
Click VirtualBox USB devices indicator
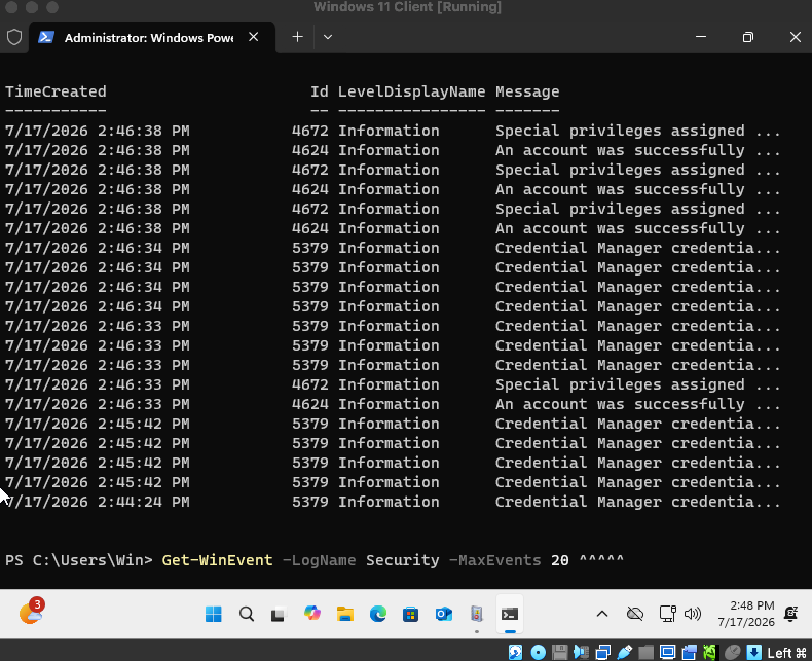[x=624, y=652]
